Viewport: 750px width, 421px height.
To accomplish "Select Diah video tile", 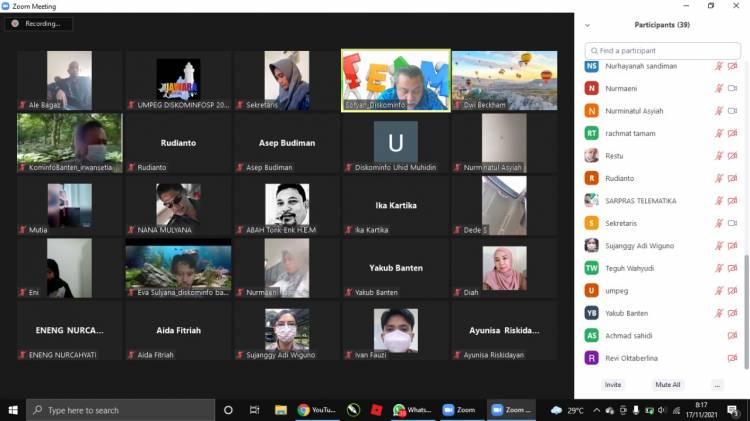I will click(504, 268).
